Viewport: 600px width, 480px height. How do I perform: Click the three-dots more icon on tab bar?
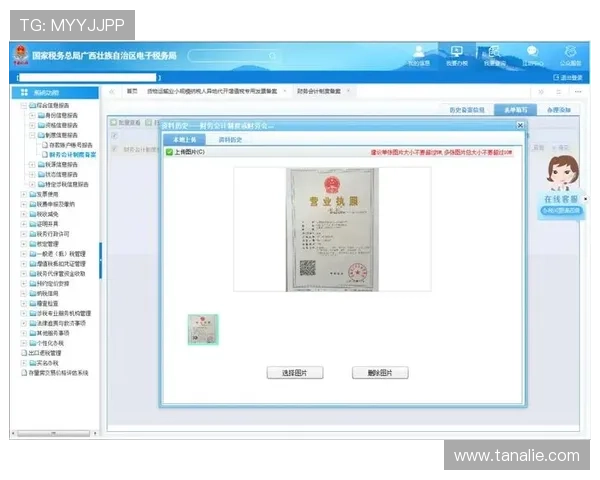(x=578, y=92)
